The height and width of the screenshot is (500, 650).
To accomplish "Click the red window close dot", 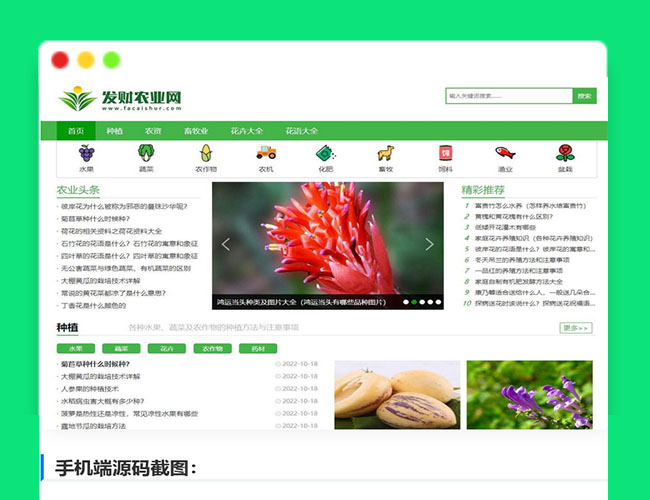I will point(60,60).
